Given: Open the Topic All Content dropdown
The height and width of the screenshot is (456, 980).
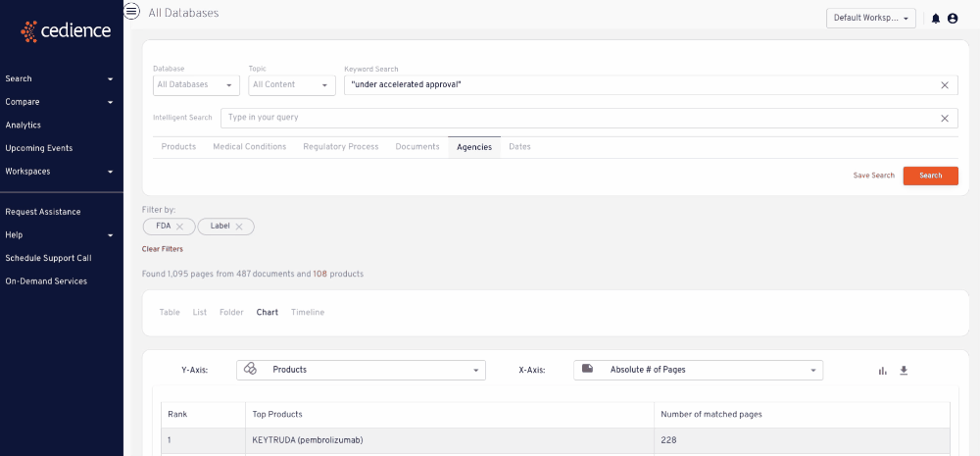Looking at the screenshot, I should 292,85.
